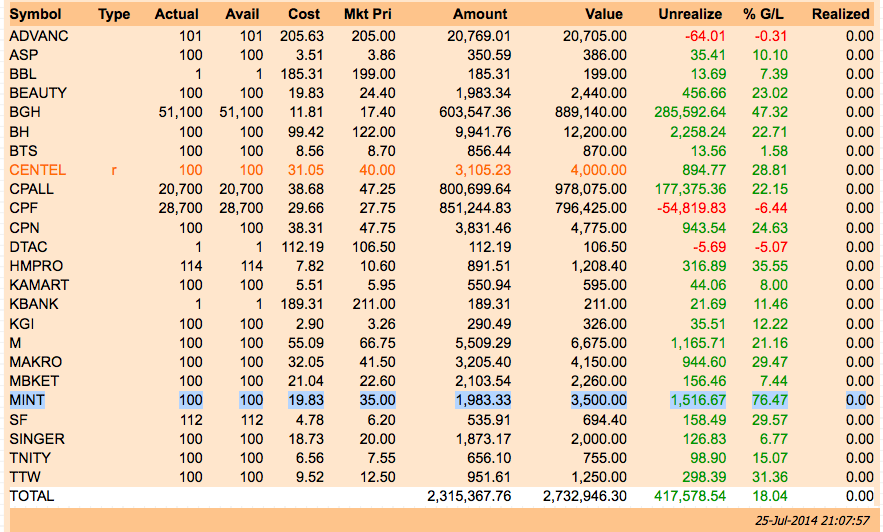The width and height of the screenshot is (883, 532).
Task: Select the DTAC symbol
Action: point(28,247)
